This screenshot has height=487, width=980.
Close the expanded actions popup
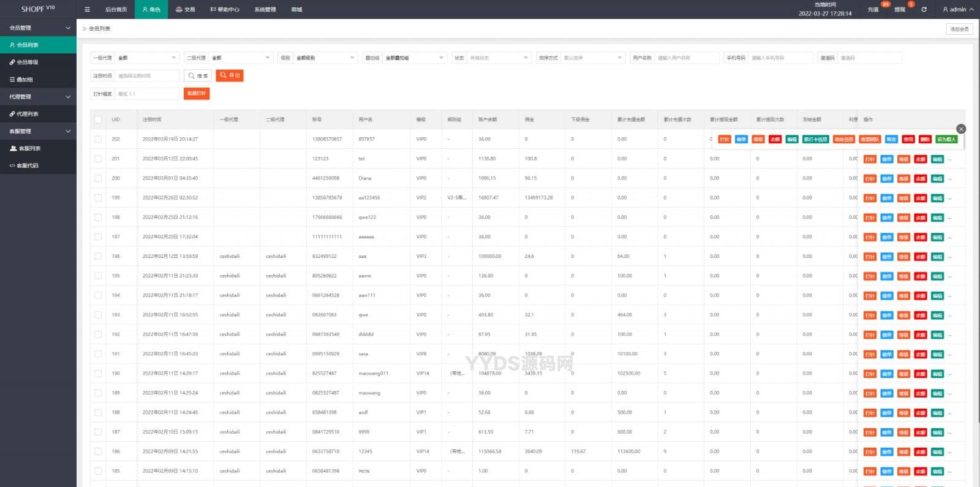[961, 129]
